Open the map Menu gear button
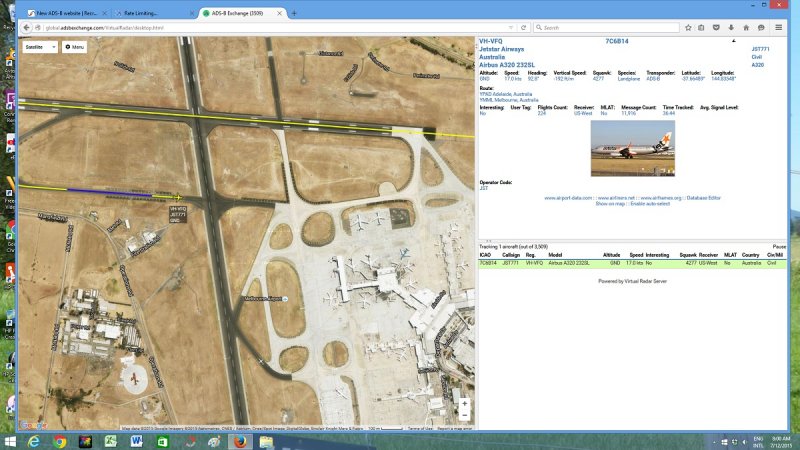Screen dimensions: 800x450 pos(74,47)
